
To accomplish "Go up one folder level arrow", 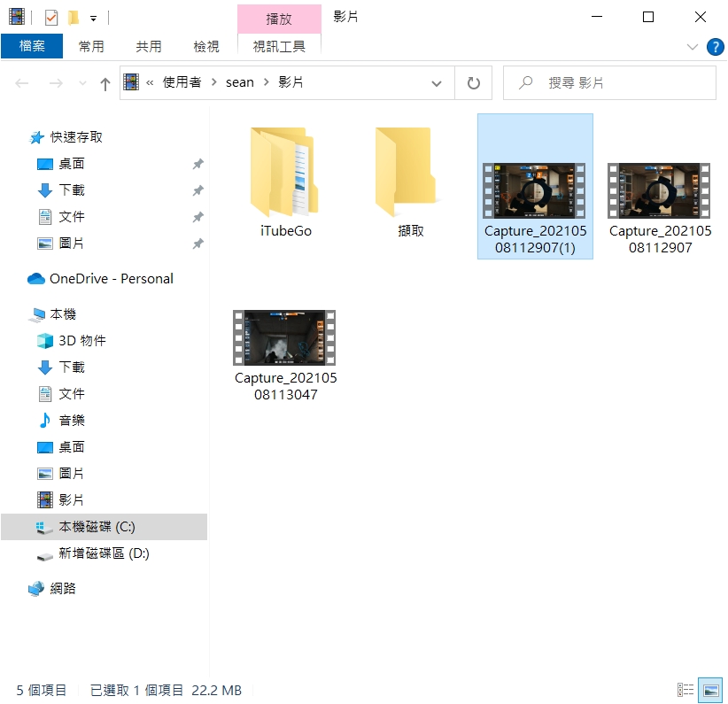I will click(105, 83).
